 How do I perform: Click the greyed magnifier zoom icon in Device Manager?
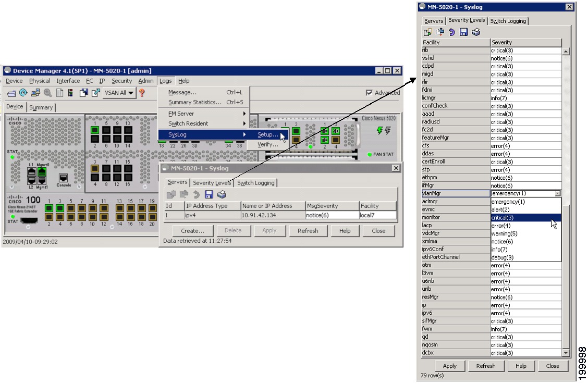pos(47,93)
